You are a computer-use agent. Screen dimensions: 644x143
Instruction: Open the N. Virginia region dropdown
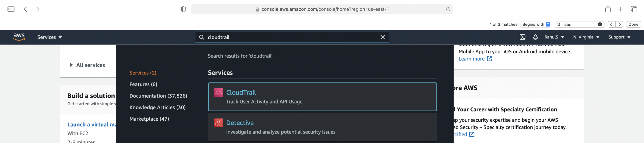pyautogui.click(x=586, y=37)
